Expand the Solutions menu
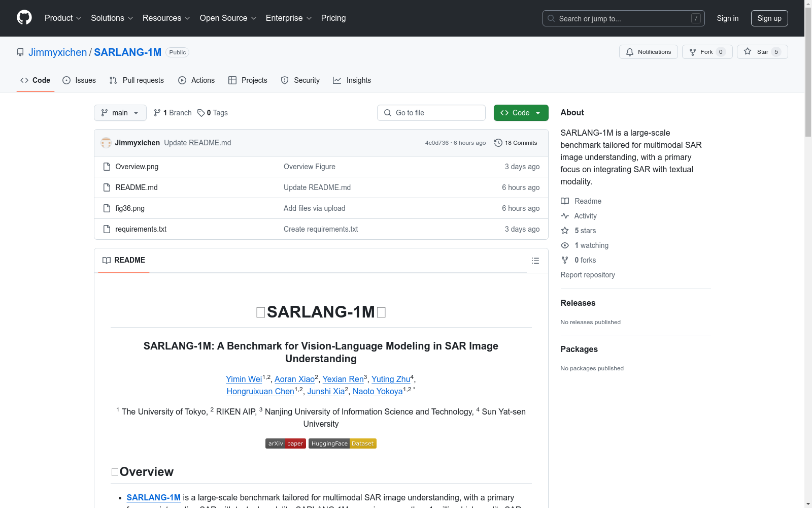 (x=112, y=18)
